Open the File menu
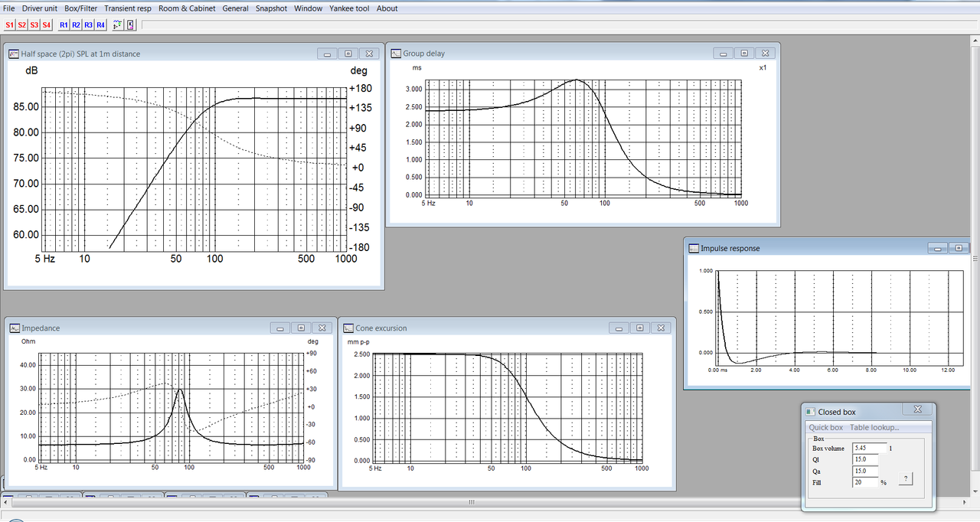Screen dimensions: 980x522 [9, 8]
